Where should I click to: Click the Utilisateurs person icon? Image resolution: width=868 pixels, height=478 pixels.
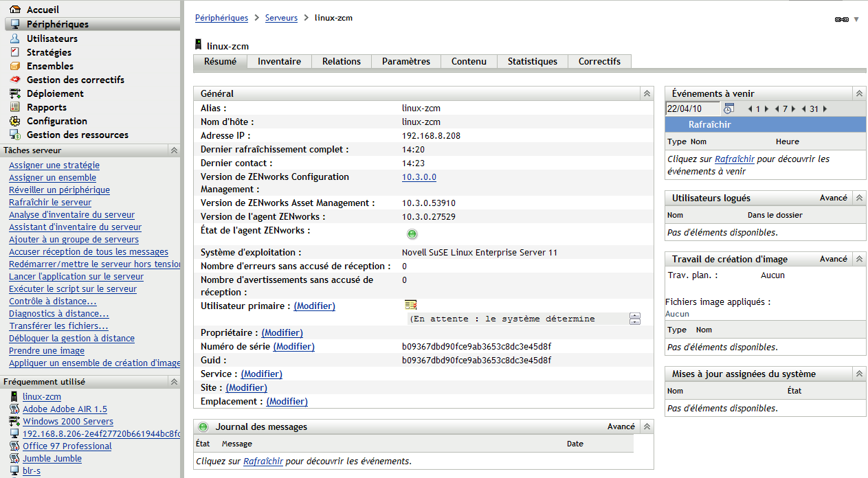(14, 38)
